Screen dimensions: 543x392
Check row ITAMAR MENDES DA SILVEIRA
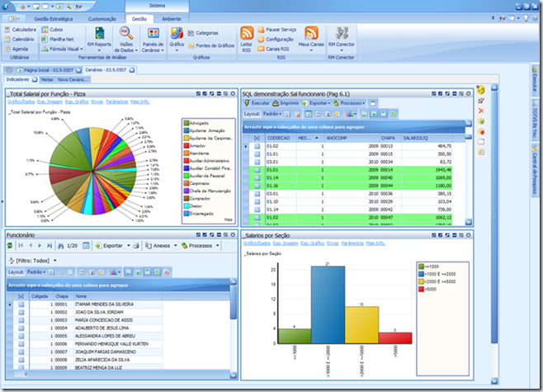click(x=21, y=305)
